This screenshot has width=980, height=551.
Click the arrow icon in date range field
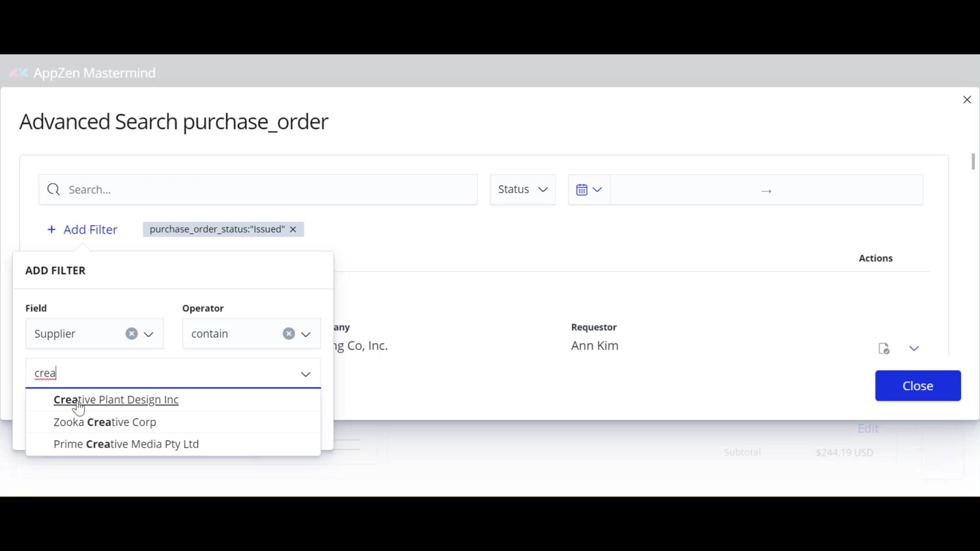tap(766, 190)
